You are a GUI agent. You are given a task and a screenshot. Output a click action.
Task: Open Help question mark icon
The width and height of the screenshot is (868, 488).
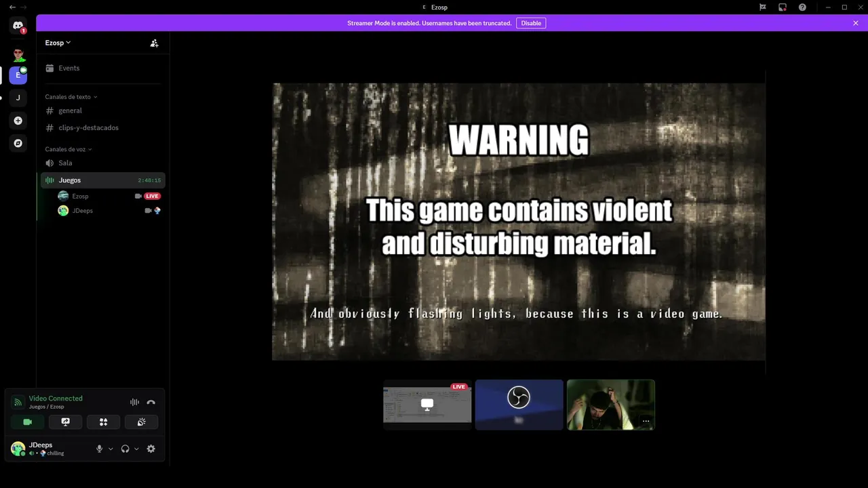pyautogui.click(x=802, y=7)
